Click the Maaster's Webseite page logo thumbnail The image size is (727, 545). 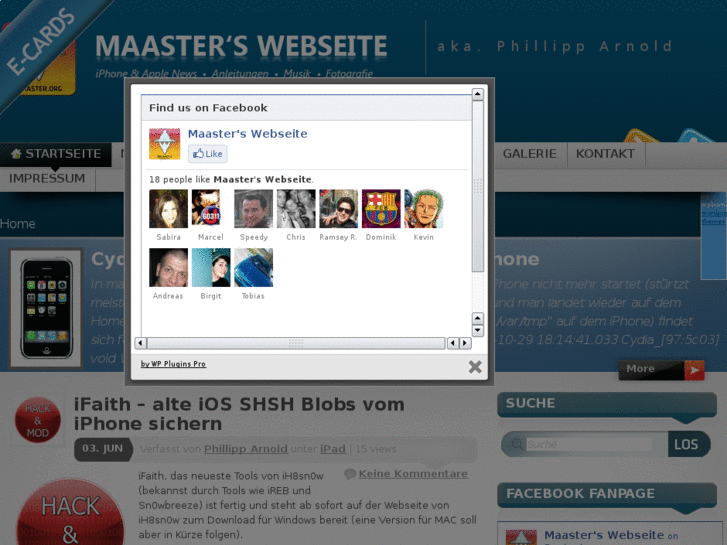point(164,144)
